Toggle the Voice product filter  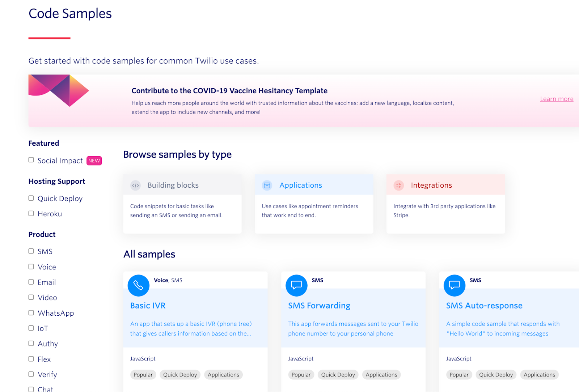coord(31,267)
